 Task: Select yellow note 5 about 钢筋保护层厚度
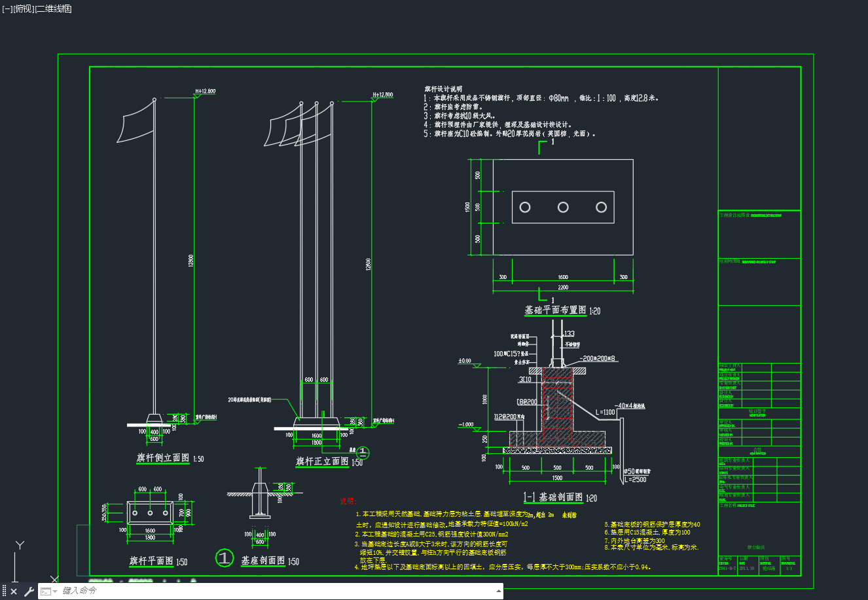click(x=652, y=524)
